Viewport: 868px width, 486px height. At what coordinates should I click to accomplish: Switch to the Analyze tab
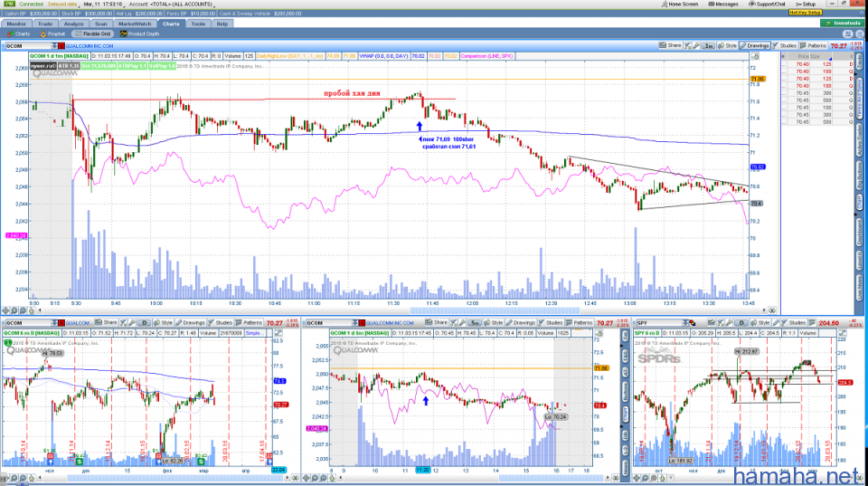(x=73, y=24)
